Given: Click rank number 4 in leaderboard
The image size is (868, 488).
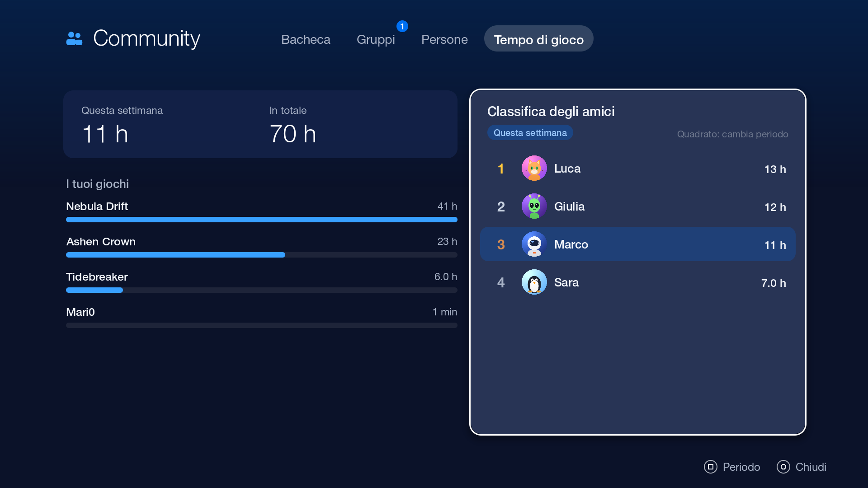Looking at the screenshot, I should pos(500,283).
